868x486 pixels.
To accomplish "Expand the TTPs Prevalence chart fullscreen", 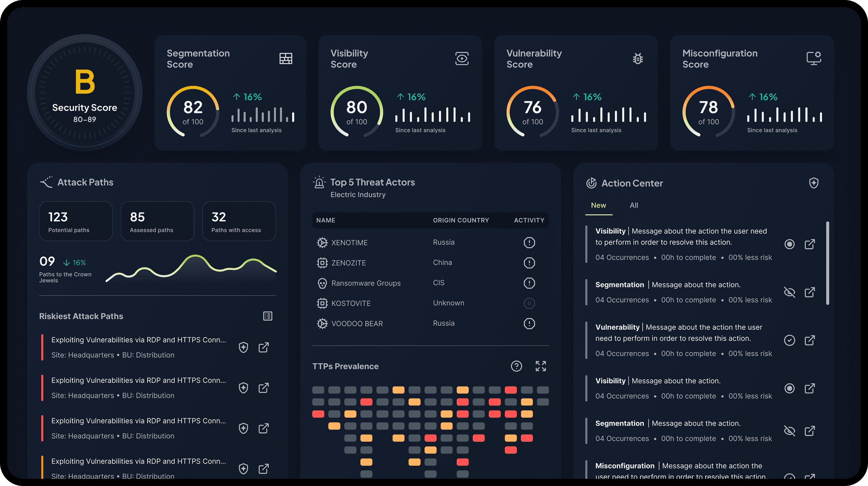I will (x=541, y=366).
